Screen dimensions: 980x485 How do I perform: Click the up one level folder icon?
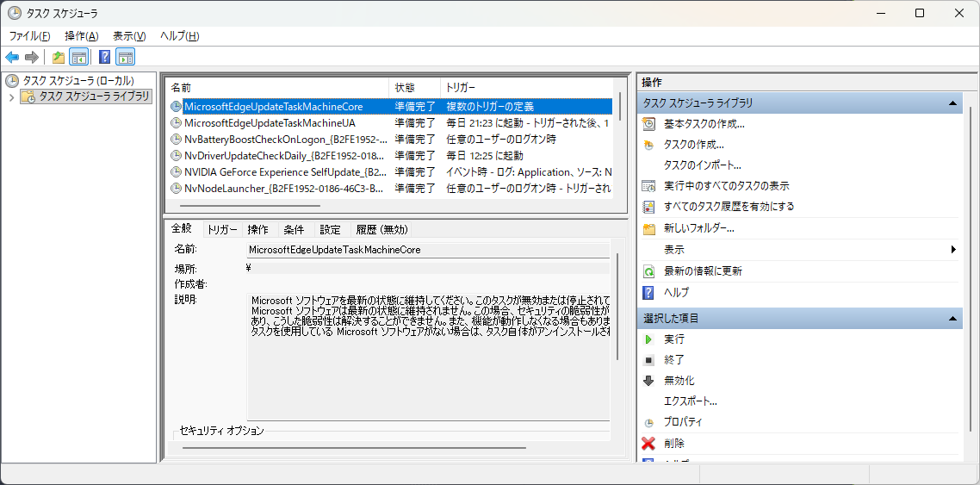click(59, 58)
